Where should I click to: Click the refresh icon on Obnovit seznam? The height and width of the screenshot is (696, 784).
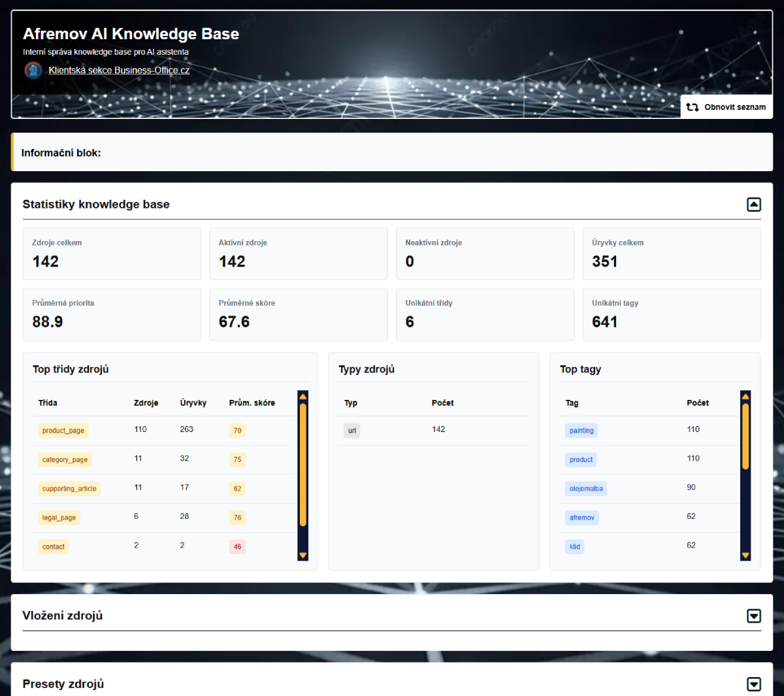(693, 107)
